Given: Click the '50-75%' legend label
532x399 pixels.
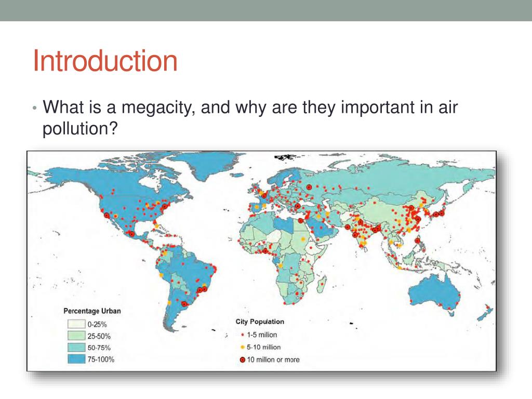Looking at the screenshot, I should [x=99, y=348].
